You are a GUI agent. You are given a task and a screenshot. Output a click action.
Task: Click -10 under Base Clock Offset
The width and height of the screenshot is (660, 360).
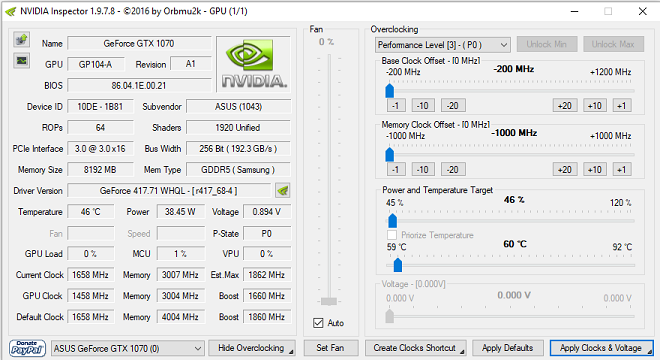[423, 106]
